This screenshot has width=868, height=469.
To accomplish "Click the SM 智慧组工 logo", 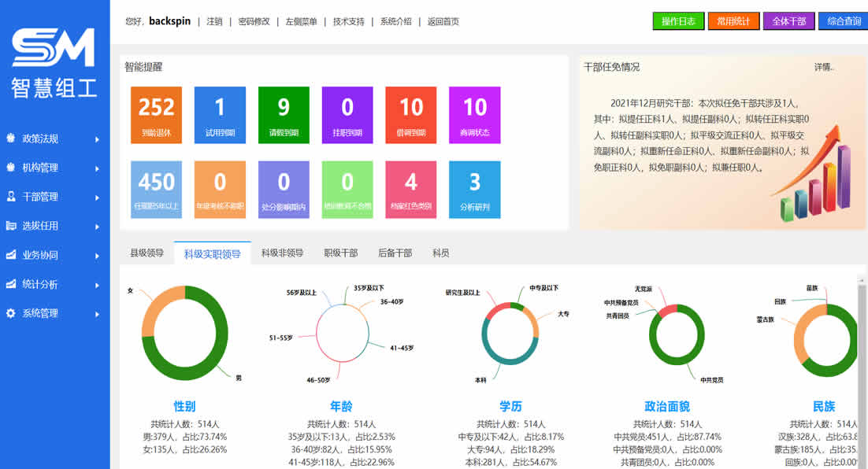I will click(54, 63).
